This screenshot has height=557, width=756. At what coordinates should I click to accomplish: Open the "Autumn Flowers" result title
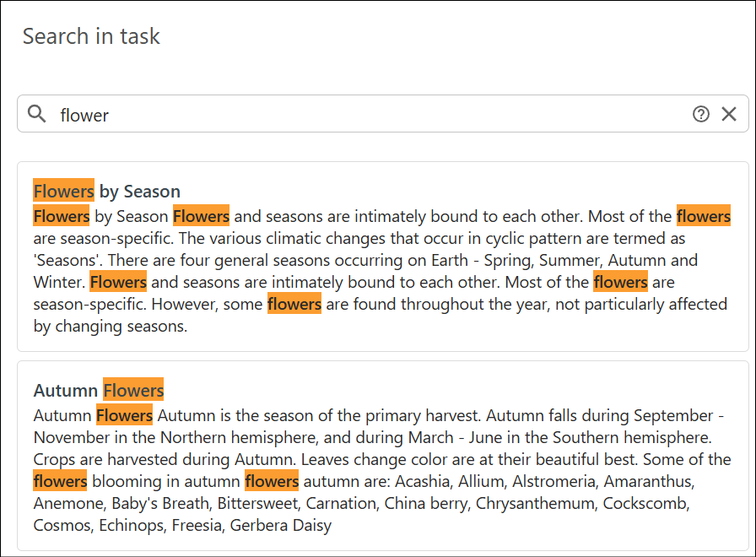[x=99, y=390]
